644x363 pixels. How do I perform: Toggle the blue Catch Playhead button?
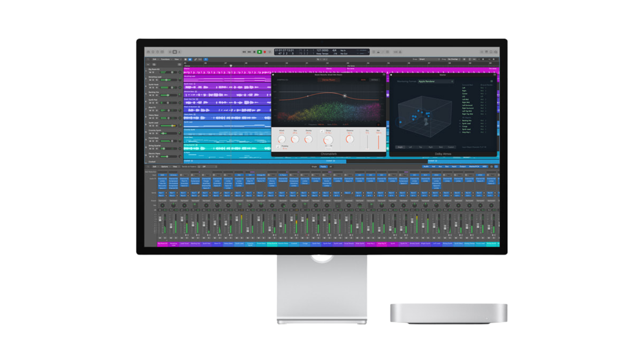(x=206, y=59)
